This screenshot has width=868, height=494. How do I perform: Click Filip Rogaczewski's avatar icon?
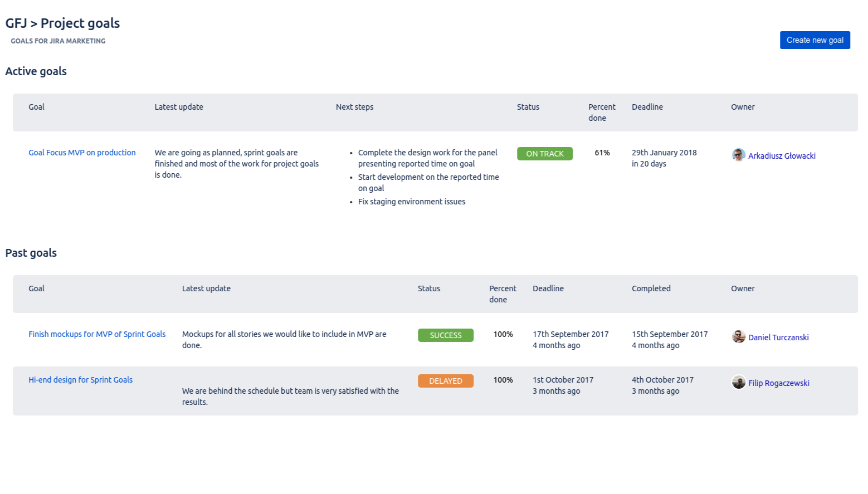point(738,382)
